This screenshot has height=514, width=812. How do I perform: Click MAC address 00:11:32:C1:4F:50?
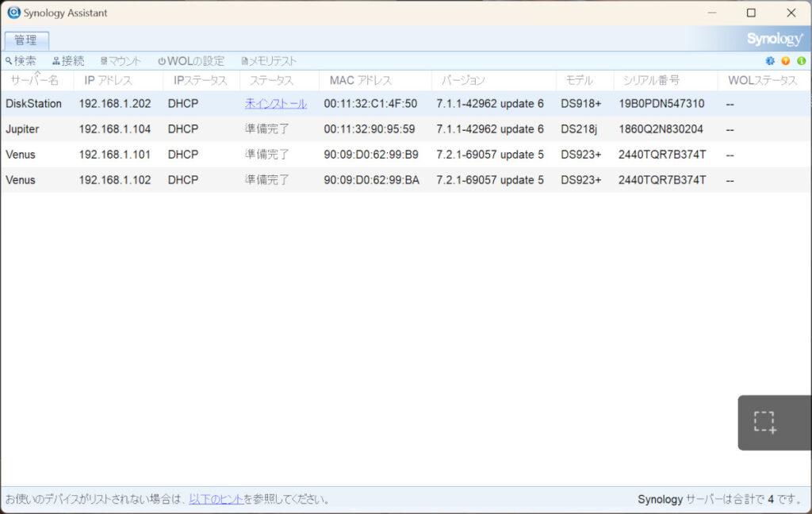370,104
